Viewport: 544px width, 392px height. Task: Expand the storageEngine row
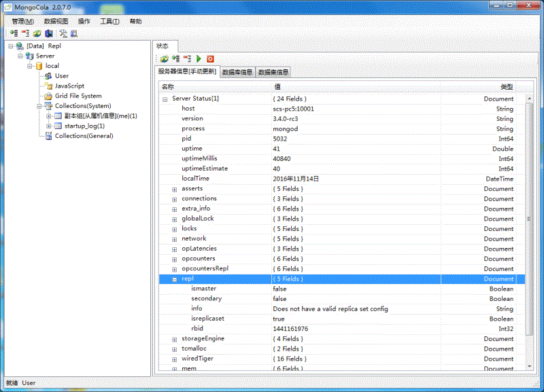(x=175, y=340)
